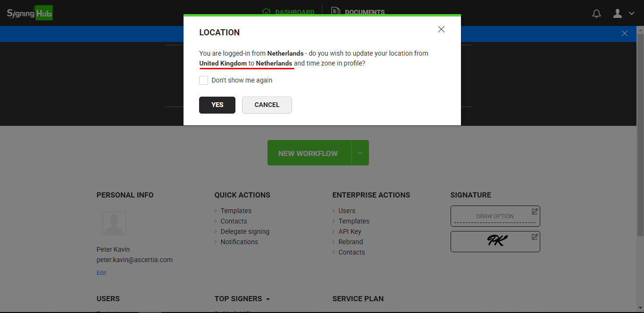Viewport: 644px width, 313px height.
Task: Open the Documents tab
Action: point(358,12)
